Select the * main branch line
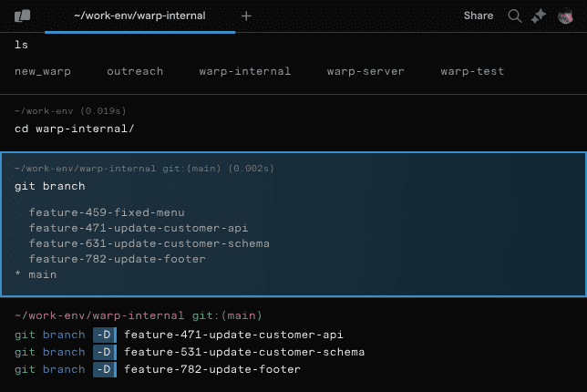The image size is (587, 392). (36, 274)
